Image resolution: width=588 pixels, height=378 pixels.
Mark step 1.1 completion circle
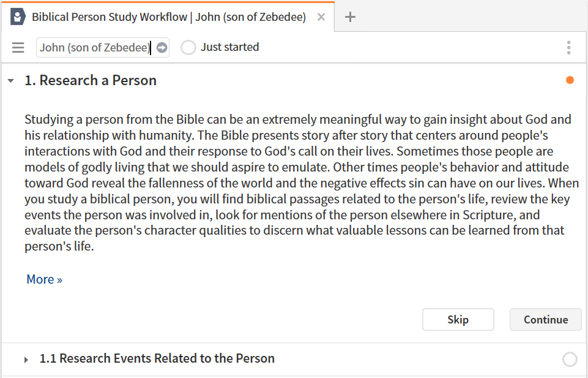[x=570, y=359]
